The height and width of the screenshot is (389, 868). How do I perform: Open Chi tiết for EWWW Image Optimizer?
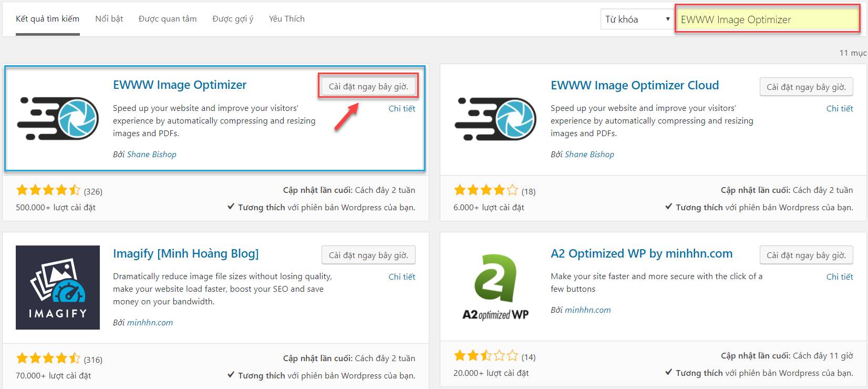(x=402, y=108)
